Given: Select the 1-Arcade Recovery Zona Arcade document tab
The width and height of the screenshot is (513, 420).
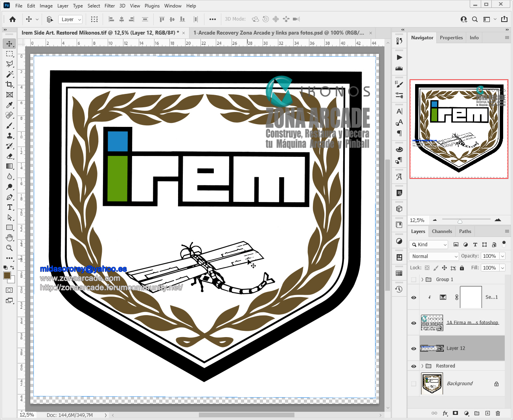Looking at the screenshot, I should (x=279, y=33).
